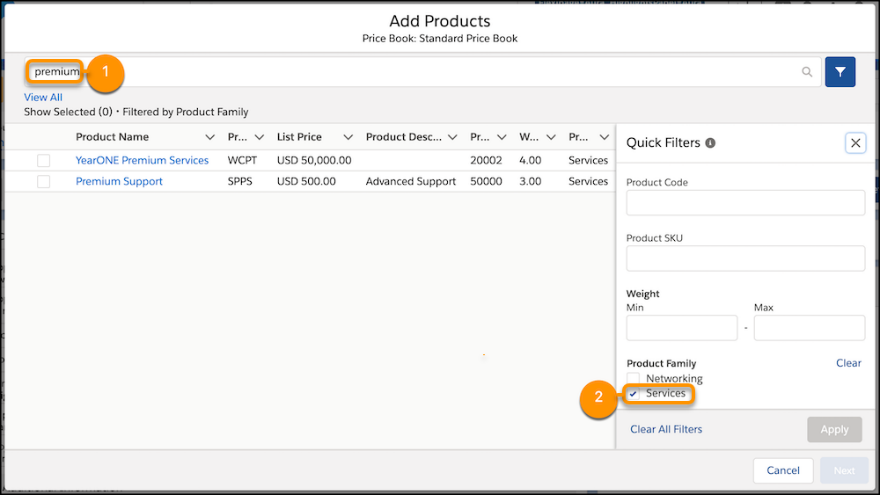
Task: Select the YearONE Premium Services checkbox
Action: pyautogui.click(x=43, y=160)
